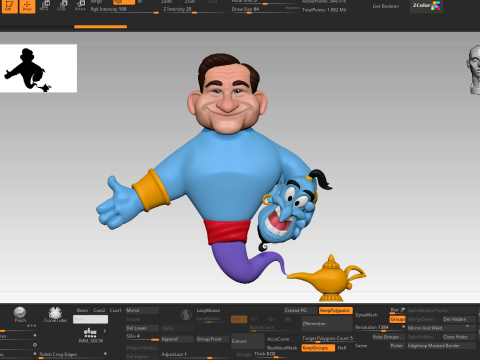This screenshot has width=480, height=360.
Task: Adjust the SDiv subdivision slider
Action: (x=142, y=337)
